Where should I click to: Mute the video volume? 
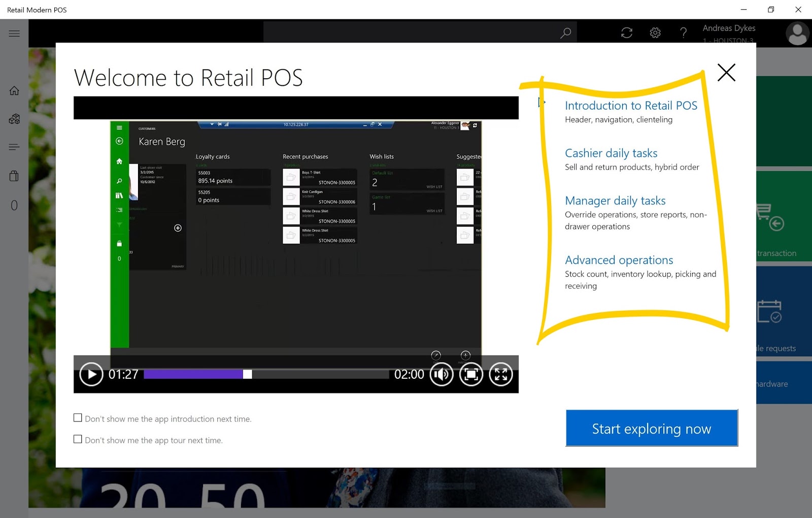pyautogui.click(x=442, y=374)
